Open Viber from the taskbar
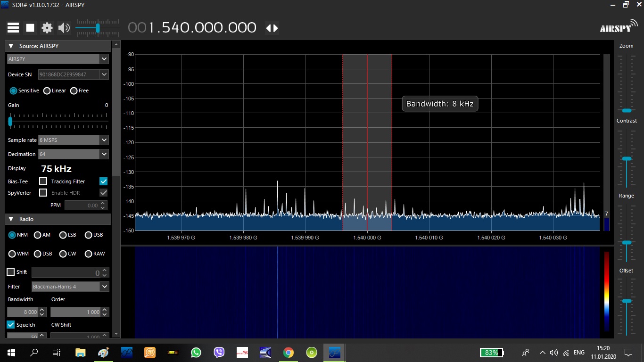 219,352
